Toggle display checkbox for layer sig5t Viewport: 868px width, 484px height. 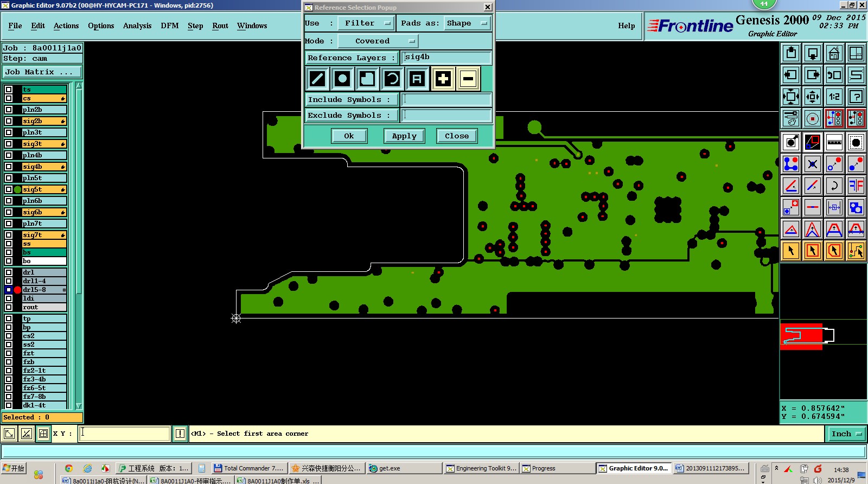(9, 189)
